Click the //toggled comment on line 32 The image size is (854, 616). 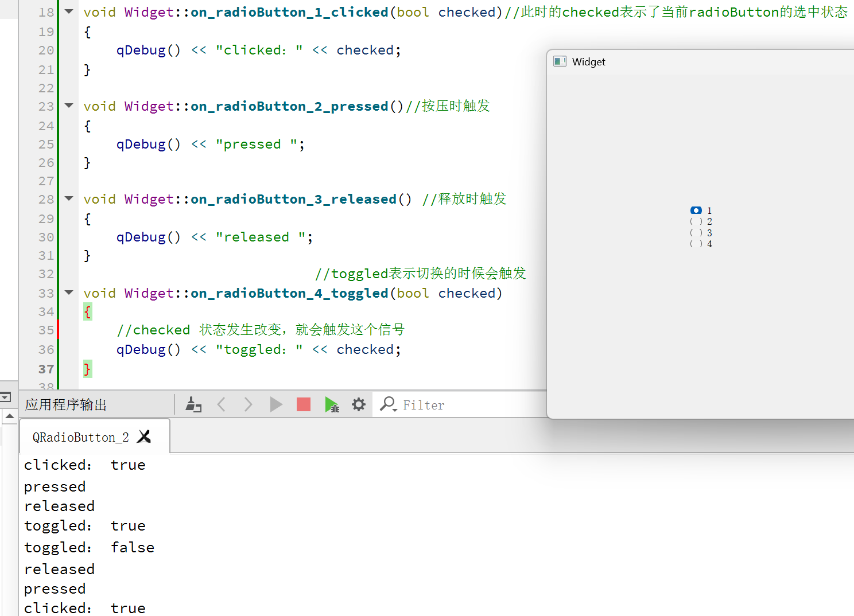(x=420, y=274)
